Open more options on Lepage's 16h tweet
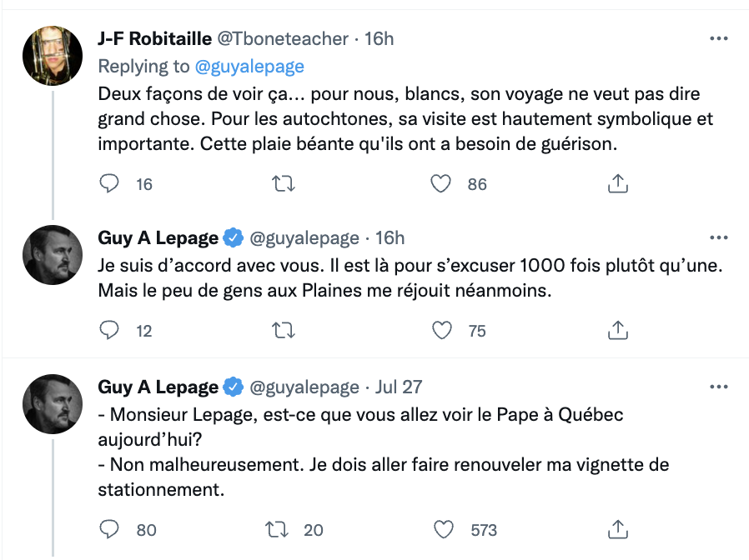Viewport: 749px width, 560px height. point(717,237)
